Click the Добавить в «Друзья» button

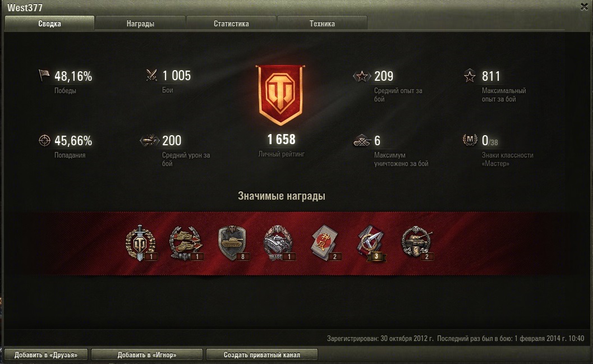pyautogui.click(x=46, y=354)
